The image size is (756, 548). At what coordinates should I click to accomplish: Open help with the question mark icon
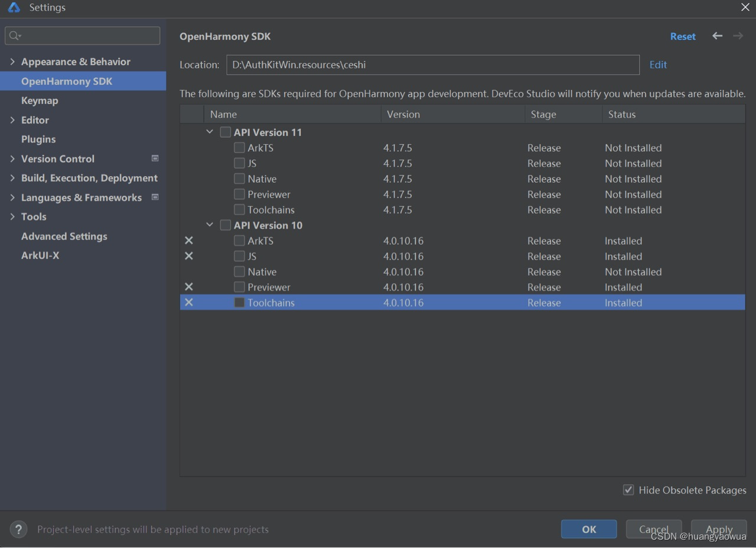click(19, 529)
